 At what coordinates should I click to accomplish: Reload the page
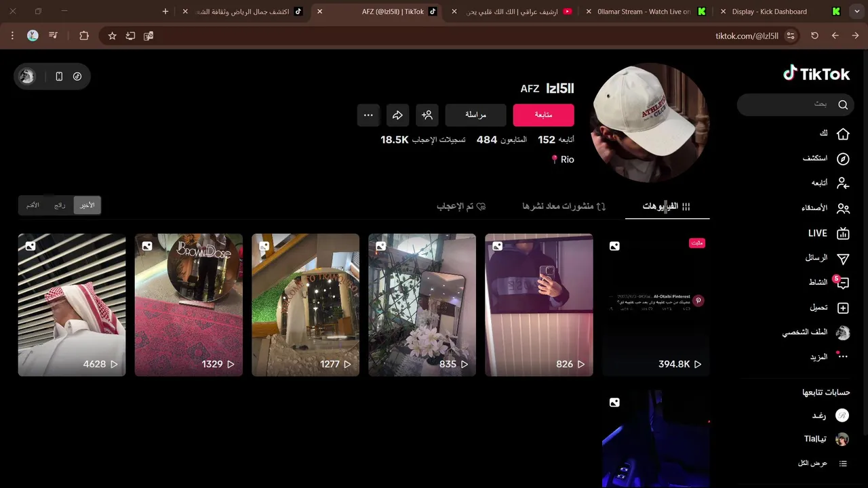click(814, 36)
